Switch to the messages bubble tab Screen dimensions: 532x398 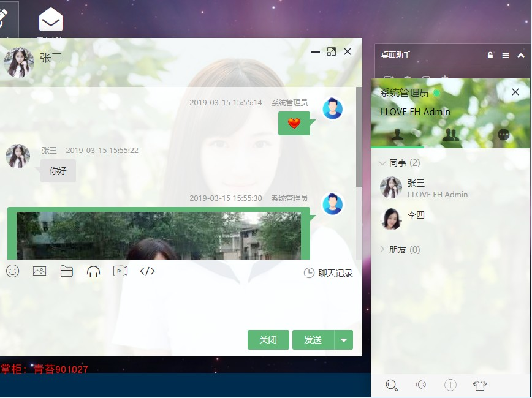tap(504, 135)
